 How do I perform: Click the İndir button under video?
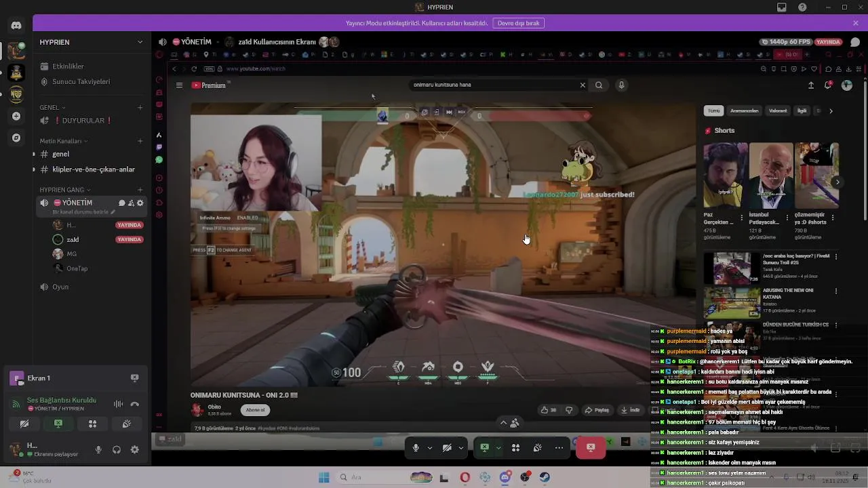(x=630, y=409)
